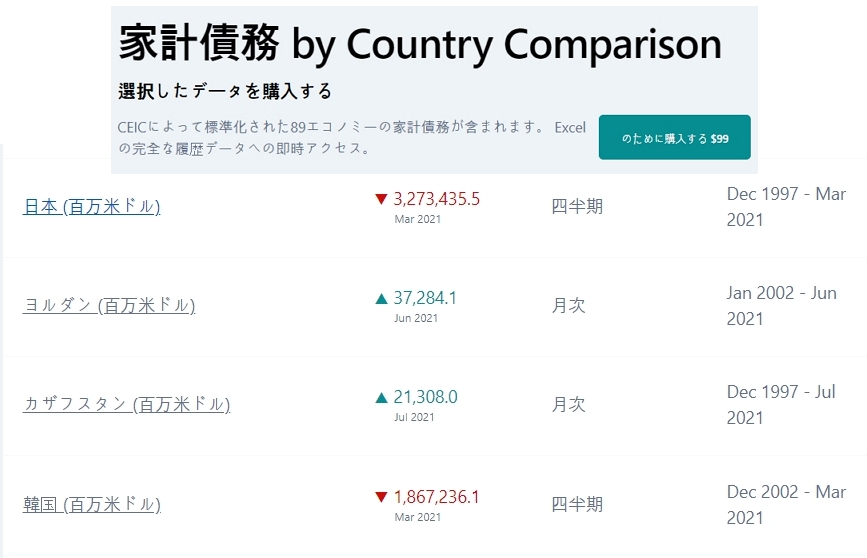Open the カザフスタン (百万米ドル) link
867x558 pixels.
pos(126,405)
